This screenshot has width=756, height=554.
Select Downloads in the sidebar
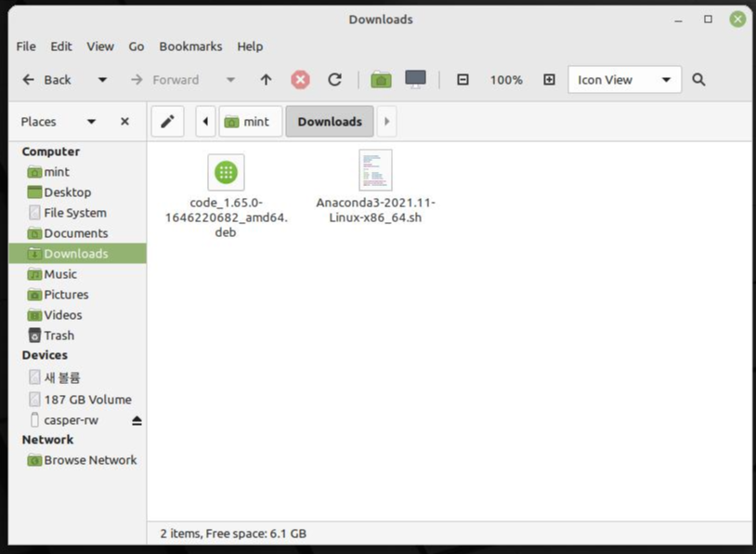point(77,254)
